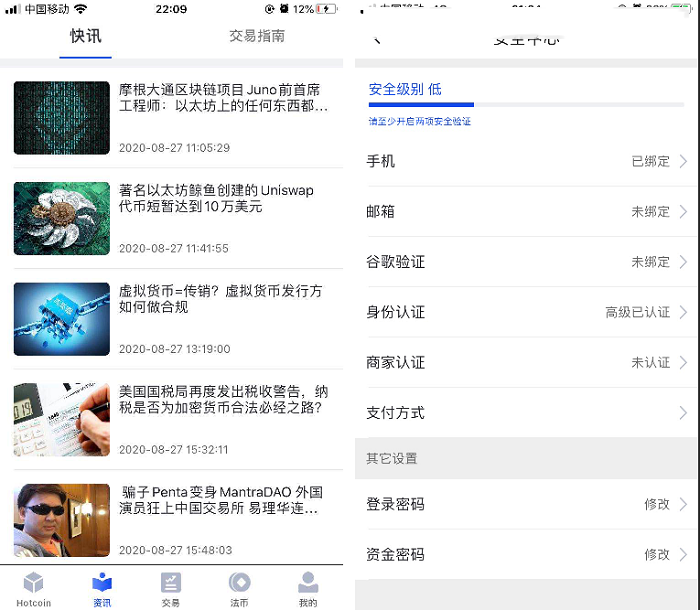
Task: Tap 修改 for 资金密码
Action: [x=657, y=554]
